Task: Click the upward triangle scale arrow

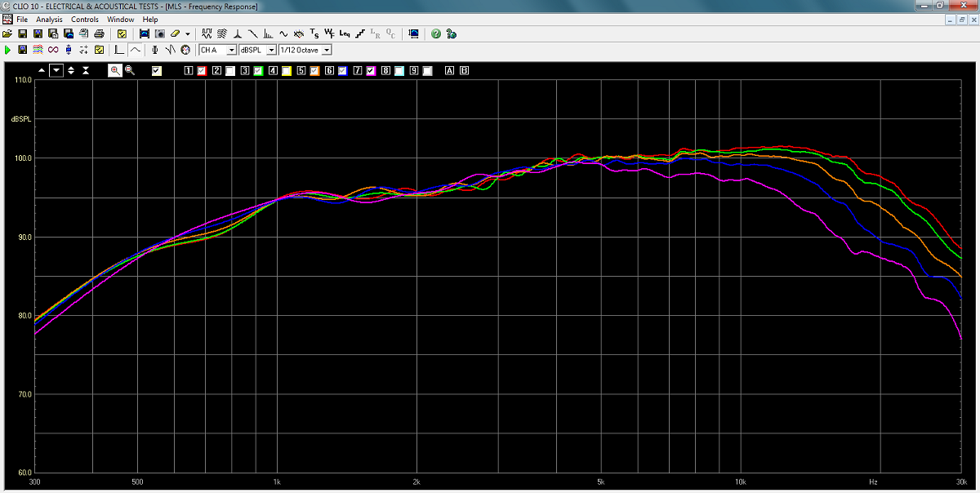Action: coord(42,70)
